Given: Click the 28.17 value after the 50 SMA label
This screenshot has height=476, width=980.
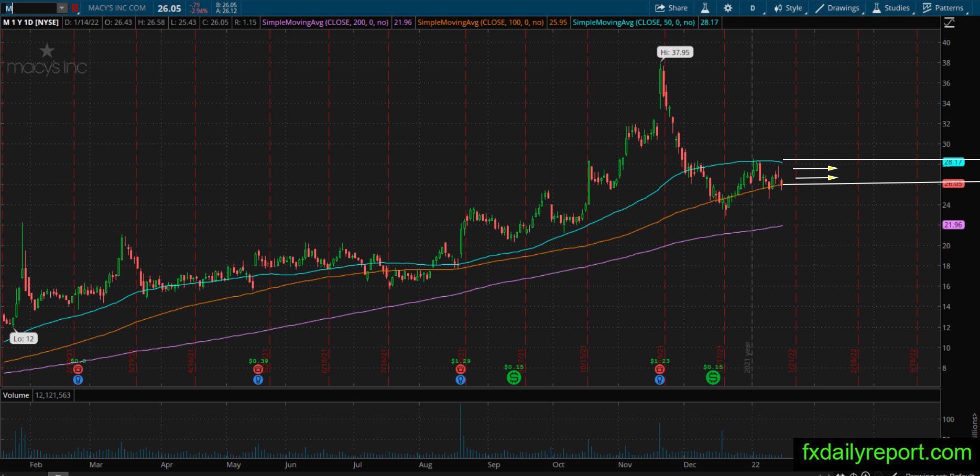Looking at the screenshot, I should pos(709,23).
